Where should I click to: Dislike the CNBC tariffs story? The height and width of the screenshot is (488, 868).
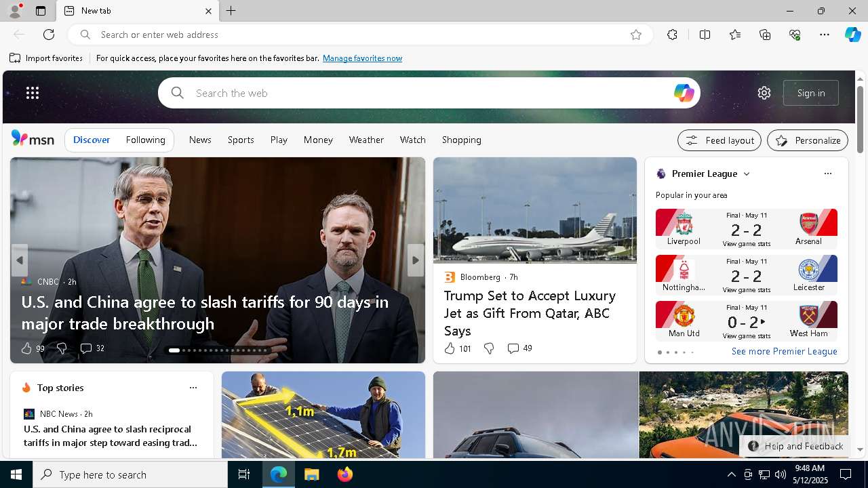click(x=62, y=348)
